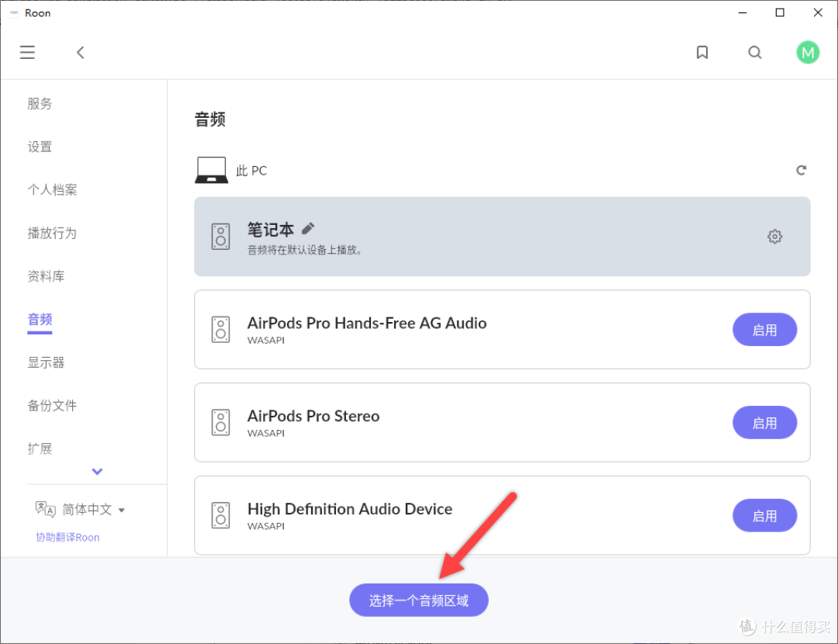Open the 简体中文 language dropdown
This screenshot has height=644, width=838.
(x=93, y=510)
